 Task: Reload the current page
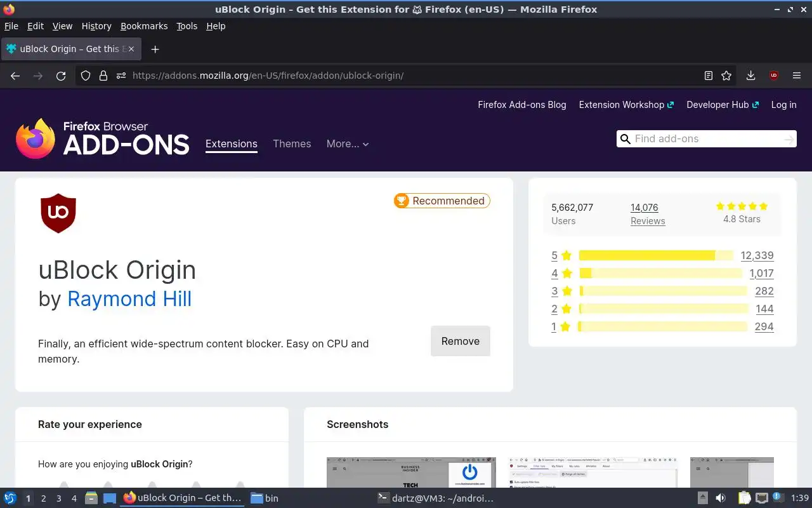pos(61,76)
